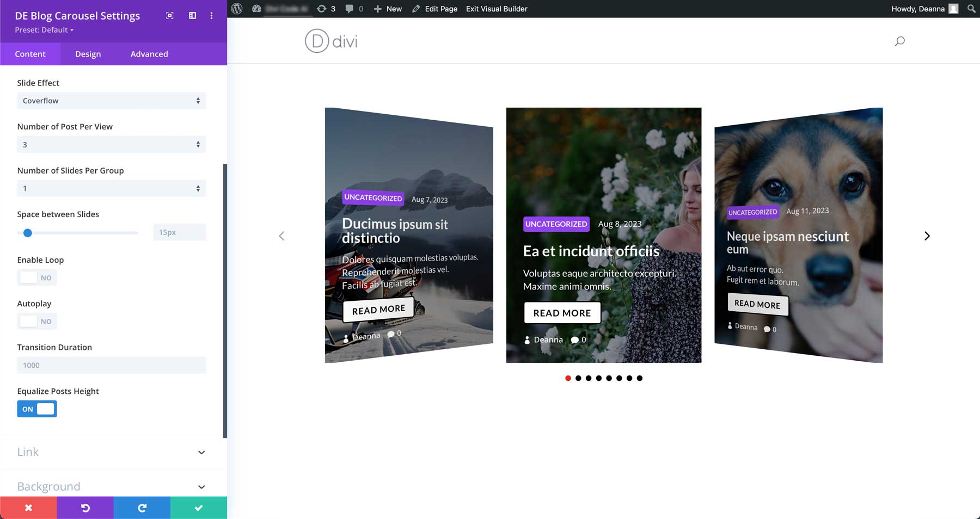Click Edit Page in the admin bar
This screenshot has width=980, height=519.
434,9
